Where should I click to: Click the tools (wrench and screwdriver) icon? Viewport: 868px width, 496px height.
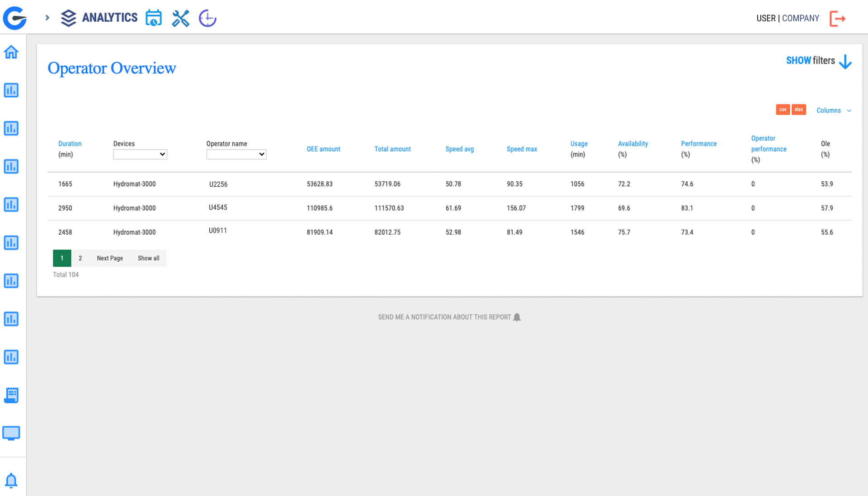click(x=180, y=18)
